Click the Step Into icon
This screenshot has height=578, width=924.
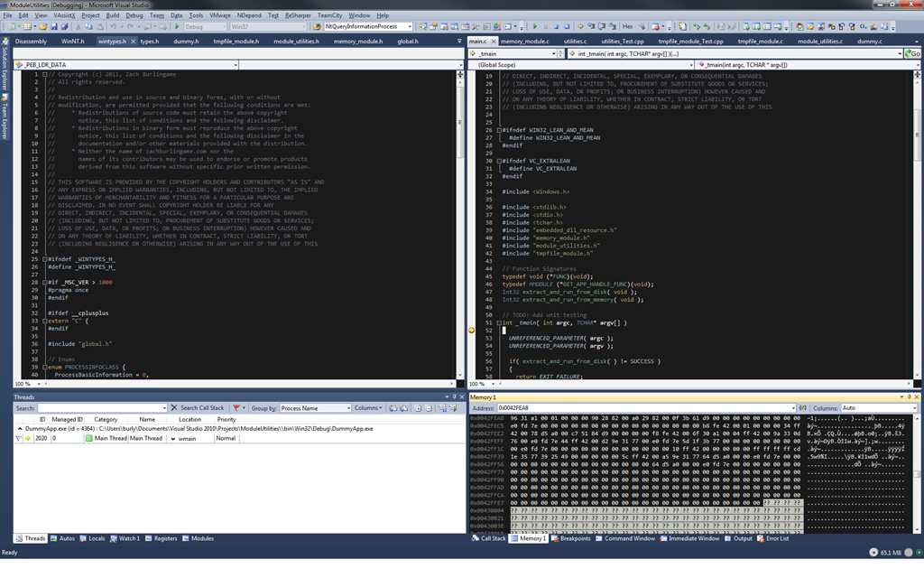pos(591,26)
